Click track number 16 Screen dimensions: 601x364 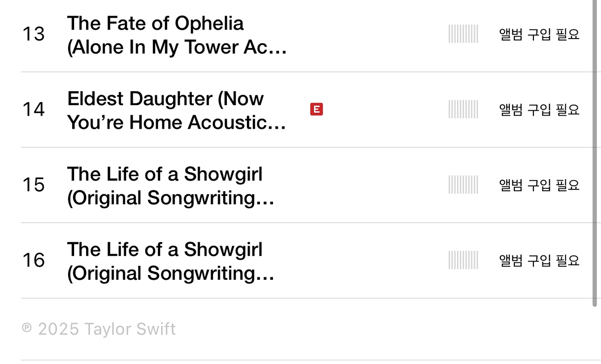34,260
